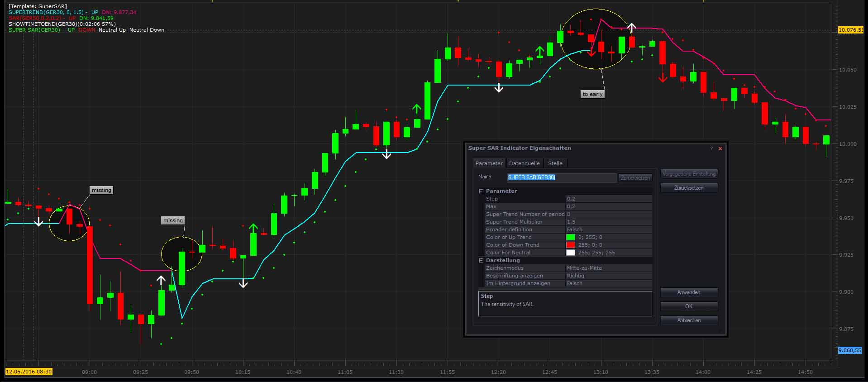Edit Super Trend Number of period value

click(x=609, y=214)
